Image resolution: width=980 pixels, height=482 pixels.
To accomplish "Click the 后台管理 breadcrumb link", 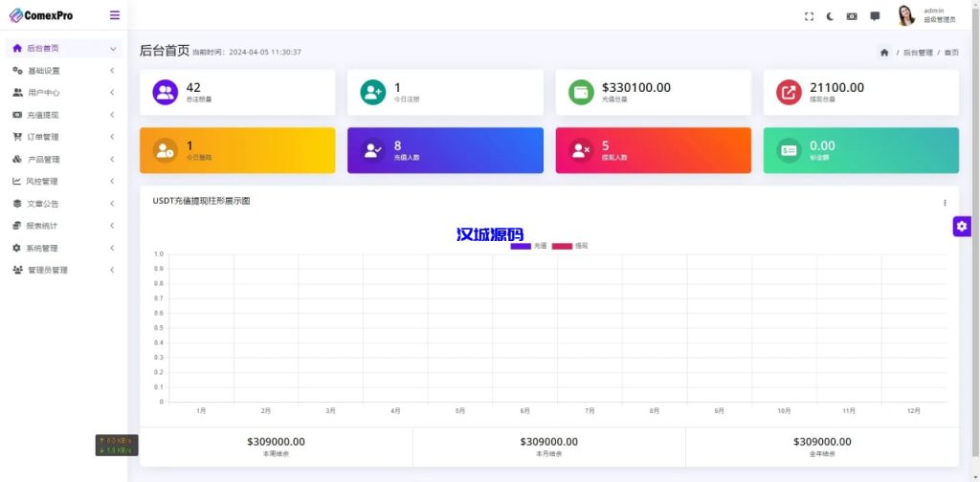I will click(x=918, y=53).
